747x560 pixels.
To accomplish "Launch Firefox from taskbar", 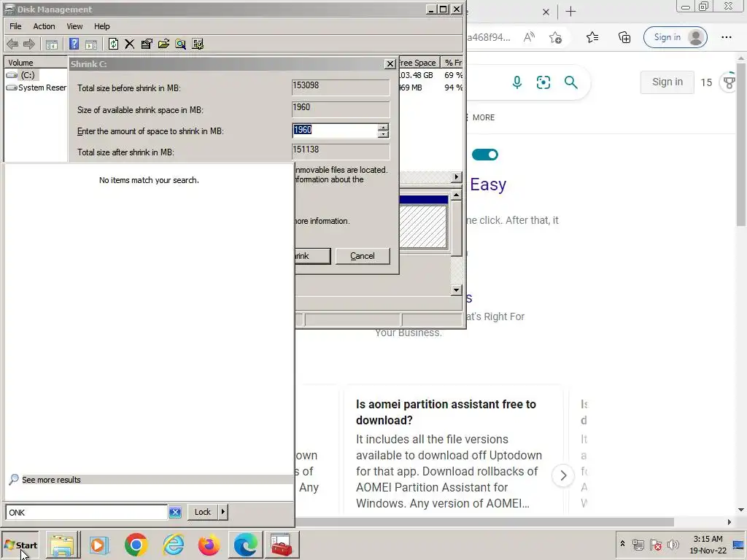I will click(209, 545).
